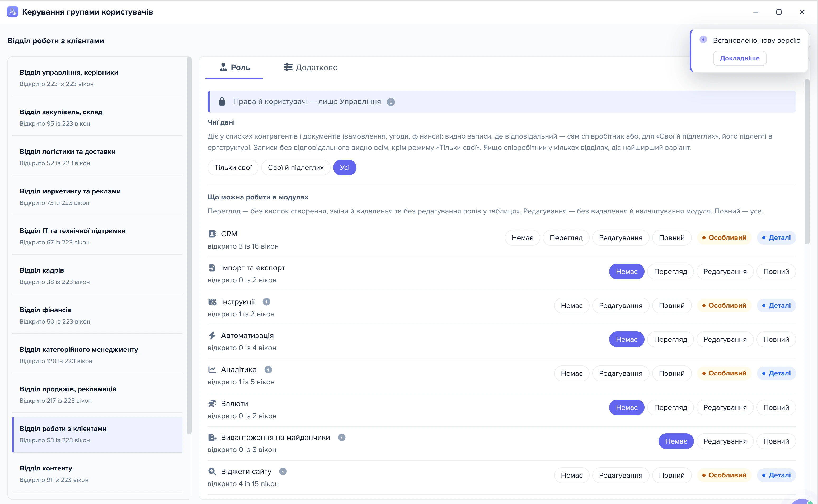Click the Аналітика chart icon

coord(212,370)
